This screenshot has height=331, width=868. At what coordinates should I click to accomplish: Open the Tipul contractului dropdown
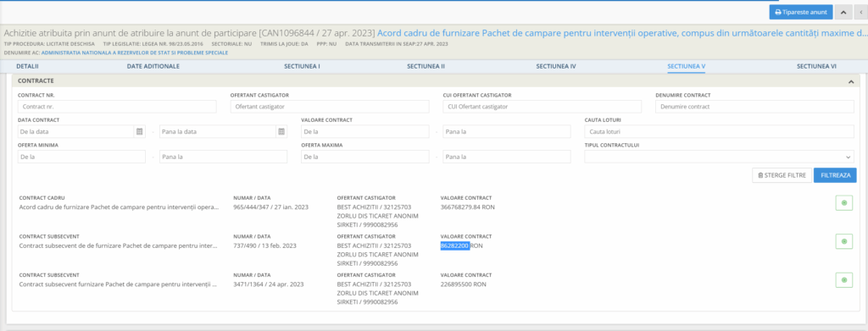click(719, 157)
